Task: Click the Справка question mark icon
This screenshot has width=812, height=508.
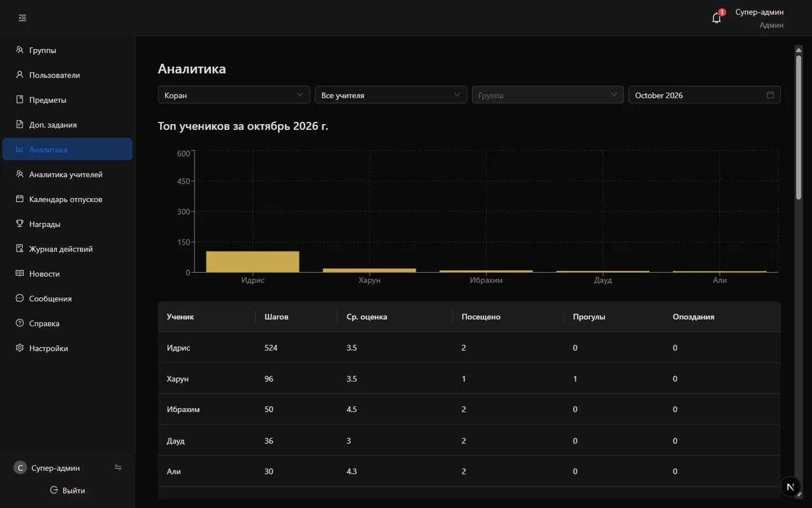Action: coord(20,323)
